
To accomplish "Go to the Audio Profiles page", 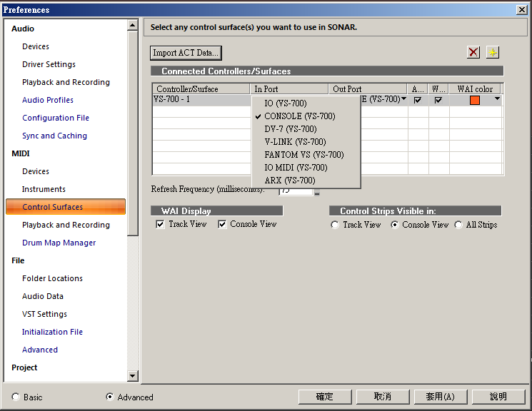I will [x=48, y=100].
